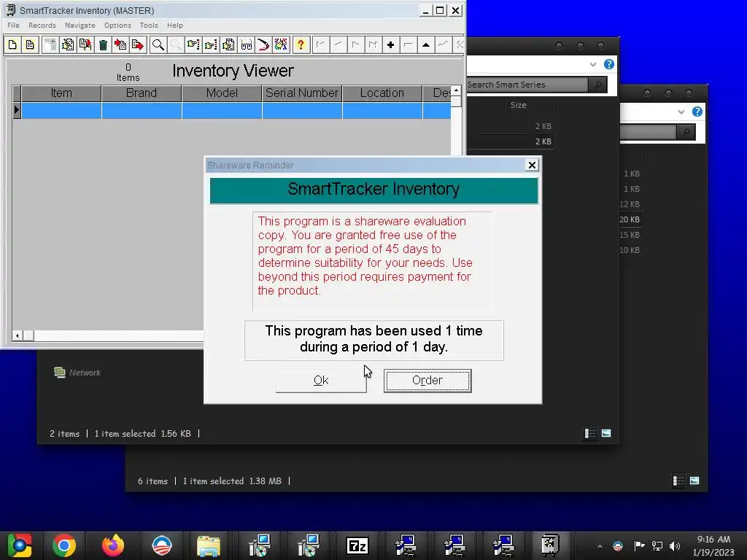Click the Model column header
This screenshot has width=747, height=560.
[x=222, y=93]
